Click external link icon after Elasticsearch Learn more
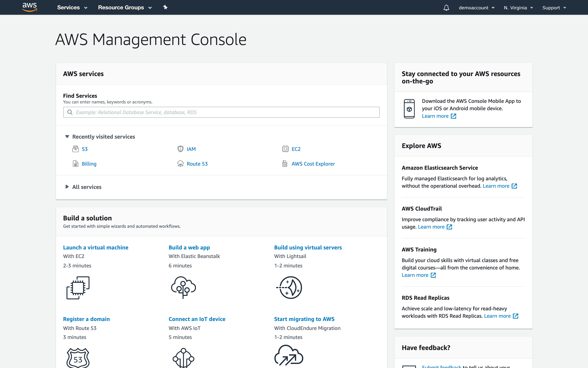This screenshot has width=588, height=368. point(514,186)
